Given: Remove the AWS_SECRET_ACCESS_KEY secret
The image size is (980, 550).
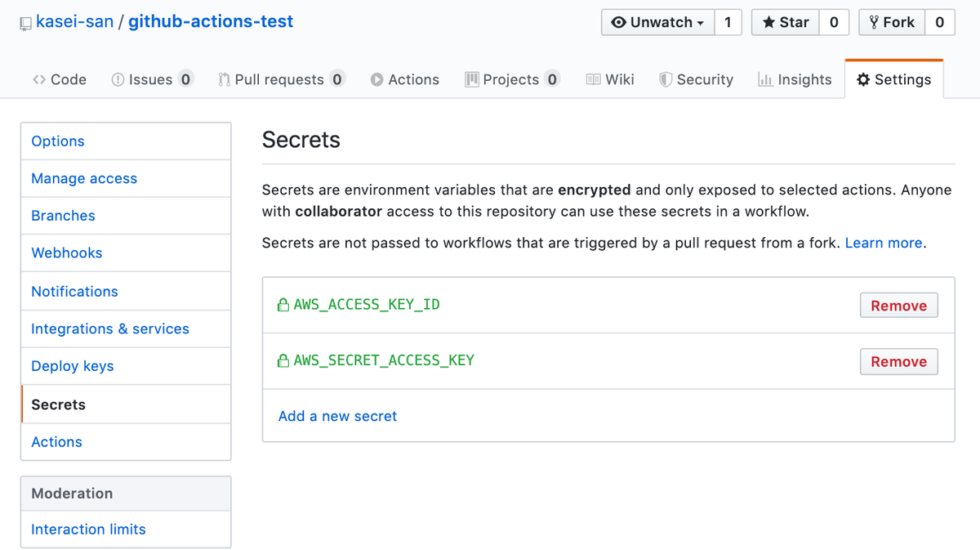Looking at the screenshot, I should pos(899,361).
